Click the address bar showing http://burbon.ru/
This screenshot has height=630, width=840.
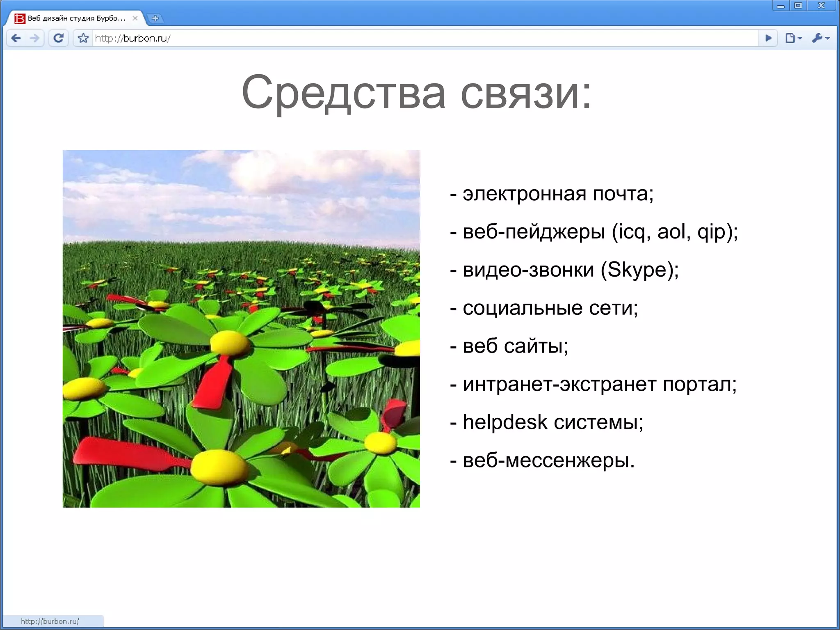(425, 38)
